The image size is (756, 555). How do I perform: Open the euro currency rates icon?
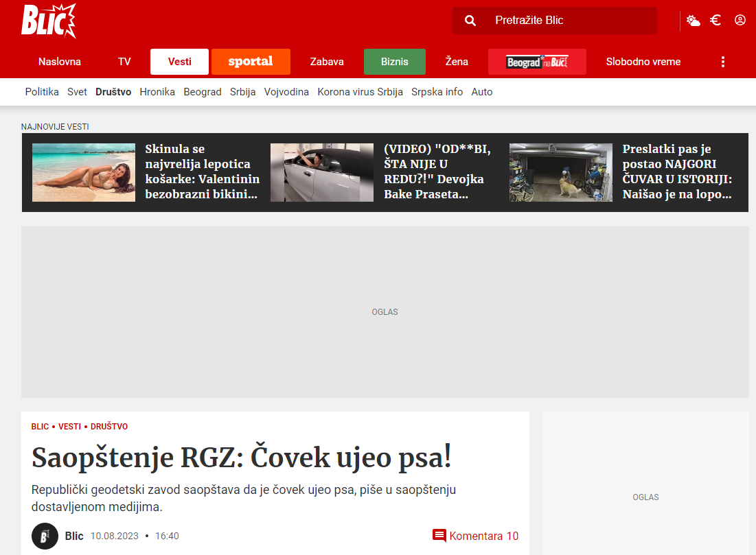[x=715, y=20]
